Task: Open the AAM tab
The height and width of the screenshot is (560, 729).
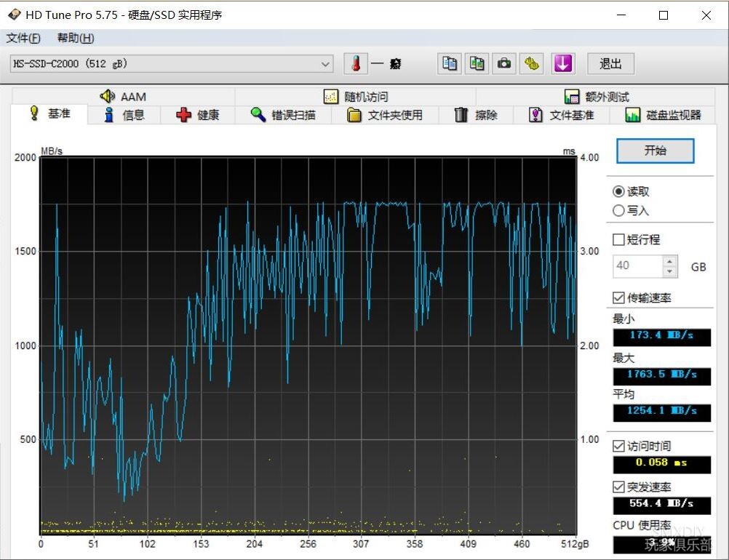Action: 123,97
